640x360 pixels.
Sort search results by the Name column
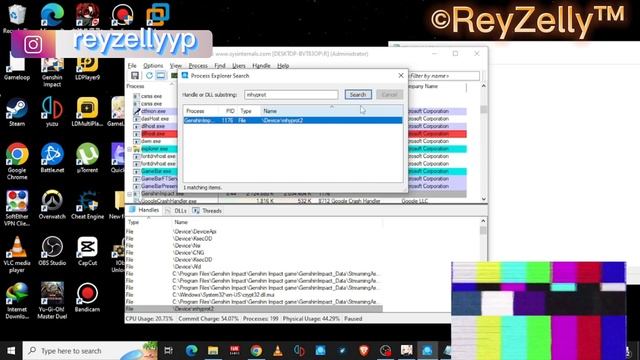tap(331, 111)
